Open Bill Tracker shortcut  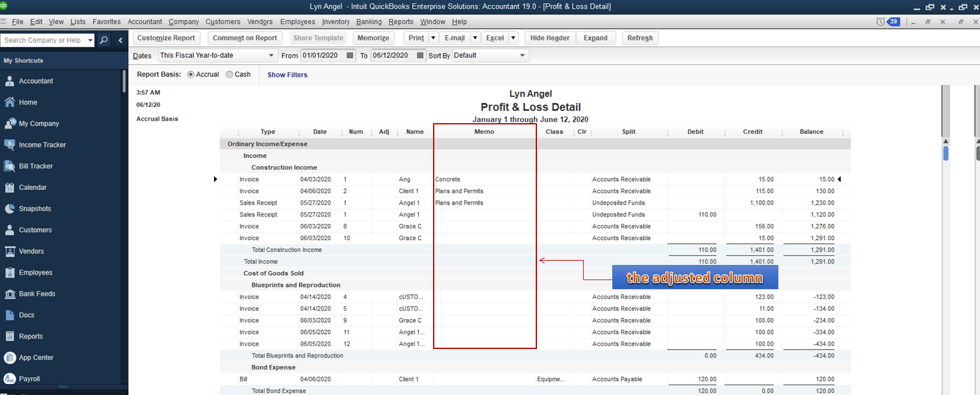coord(35,166)
